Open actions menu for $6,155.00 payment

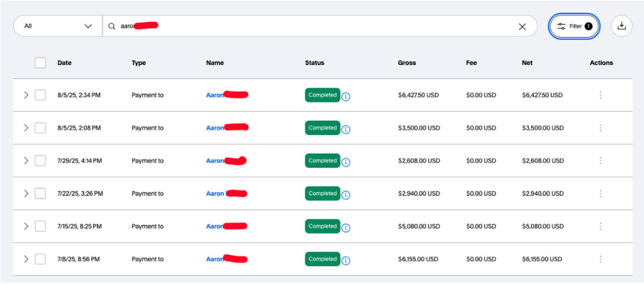click(x=600, y=259)
